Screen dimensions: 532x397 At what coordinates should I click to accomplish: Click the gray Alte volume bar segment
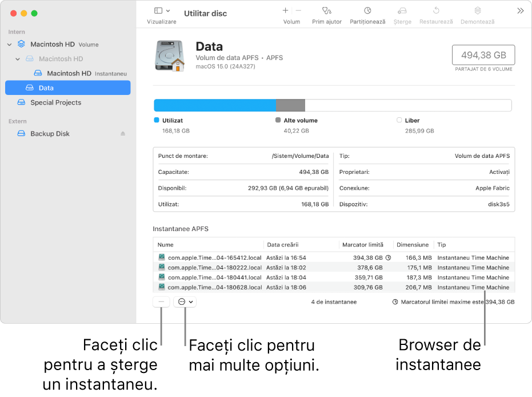pyautogui.click(x=290, y=105)
